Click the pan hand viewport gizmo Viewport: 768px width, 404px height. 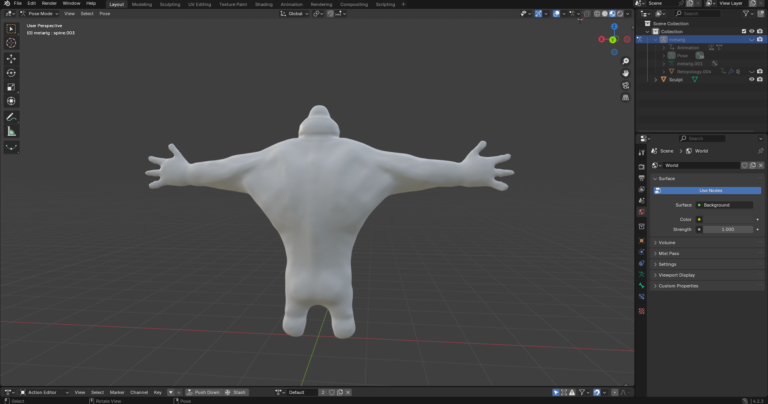[625, 73]
